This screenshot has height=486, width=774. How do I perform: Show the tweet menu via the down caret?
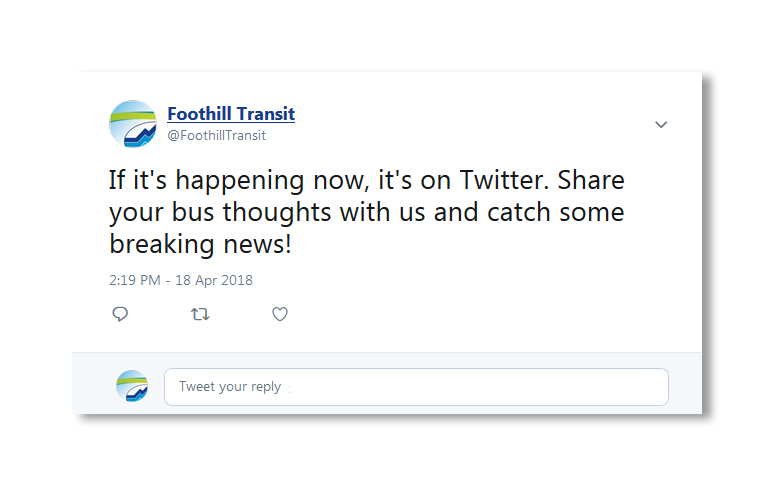pos(661,125)
